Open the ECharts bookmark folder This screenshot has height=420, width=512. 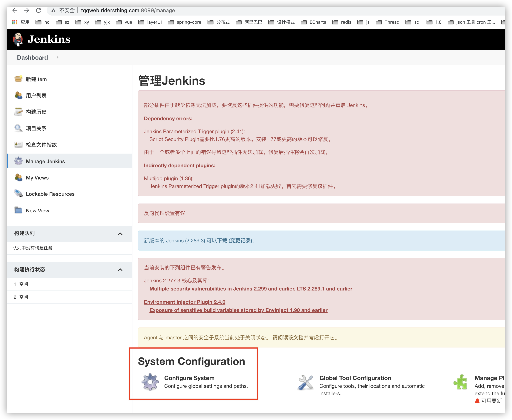pyautogui.click(x=314, y=22)
